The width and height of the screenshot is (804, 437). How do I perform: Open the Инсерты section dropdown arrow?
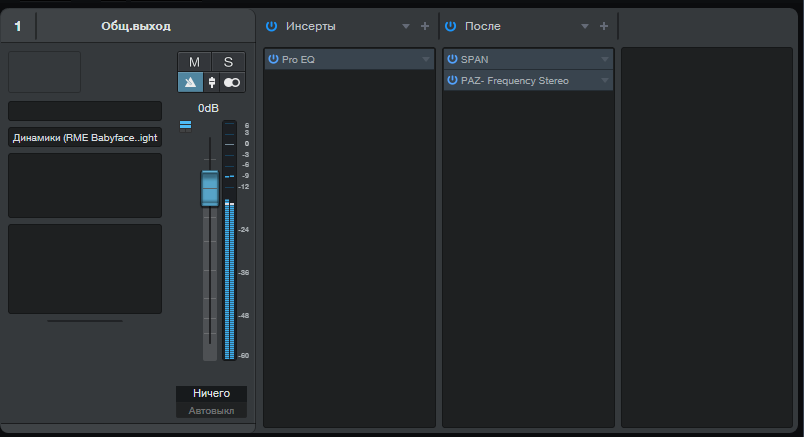click(406, 26)
